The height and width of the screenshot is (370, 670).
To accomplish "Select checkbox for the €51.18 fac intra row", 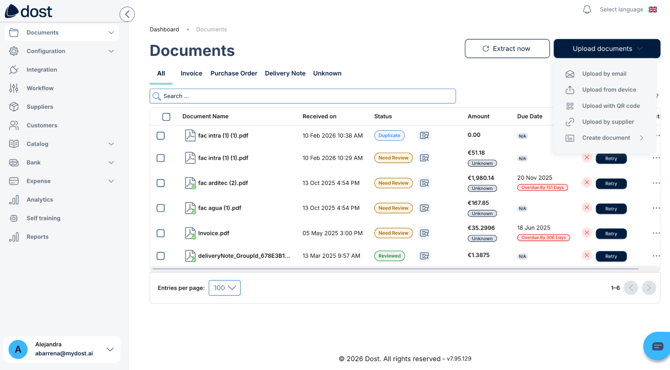I will click(x=161, y=158).
